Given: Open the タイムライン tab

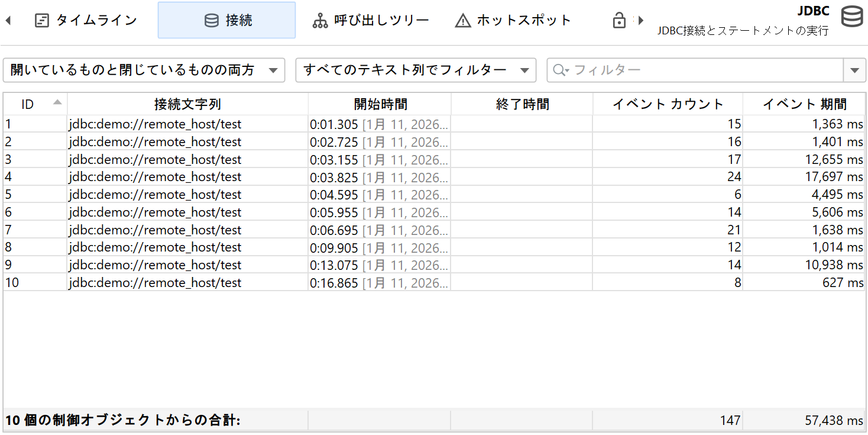Looking at the screenshot, I should (86, 21).
